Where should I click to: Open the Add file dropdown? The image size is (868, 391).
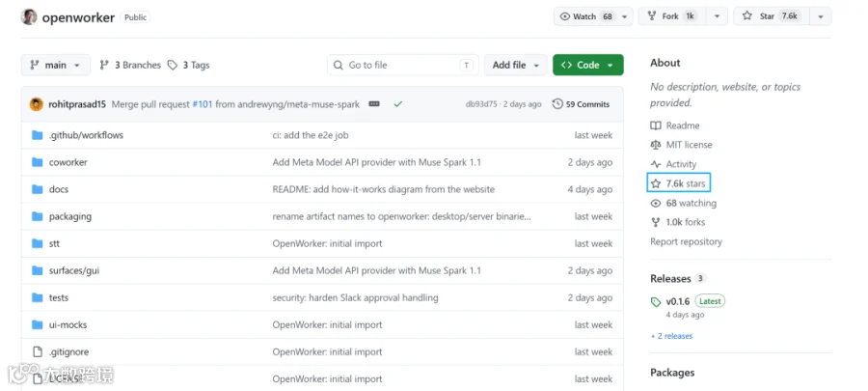[516, 65]
